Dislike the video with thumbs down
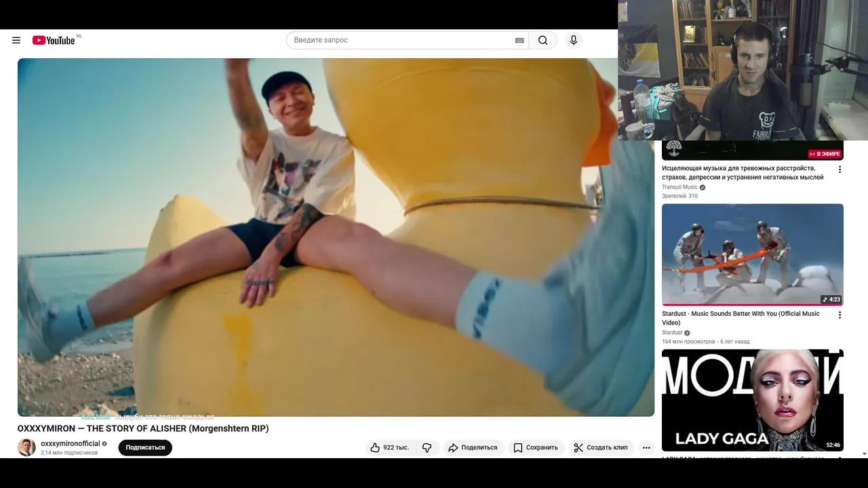 427,447
